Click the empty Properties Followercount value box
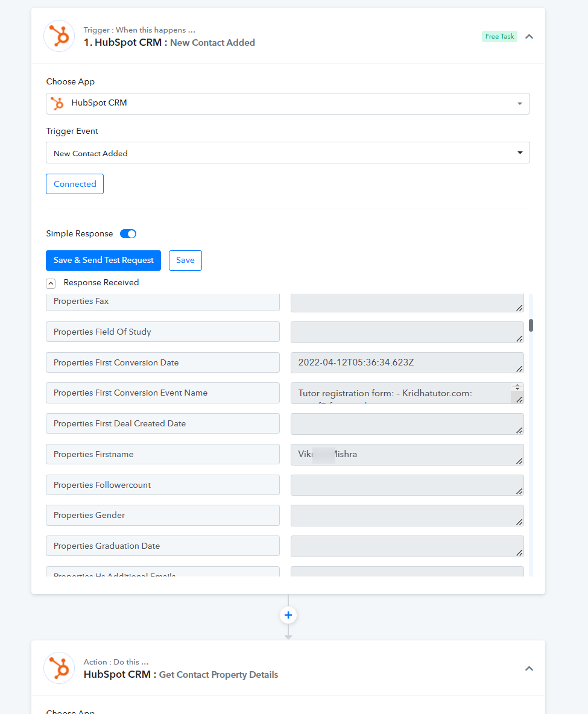 [407, 485]
